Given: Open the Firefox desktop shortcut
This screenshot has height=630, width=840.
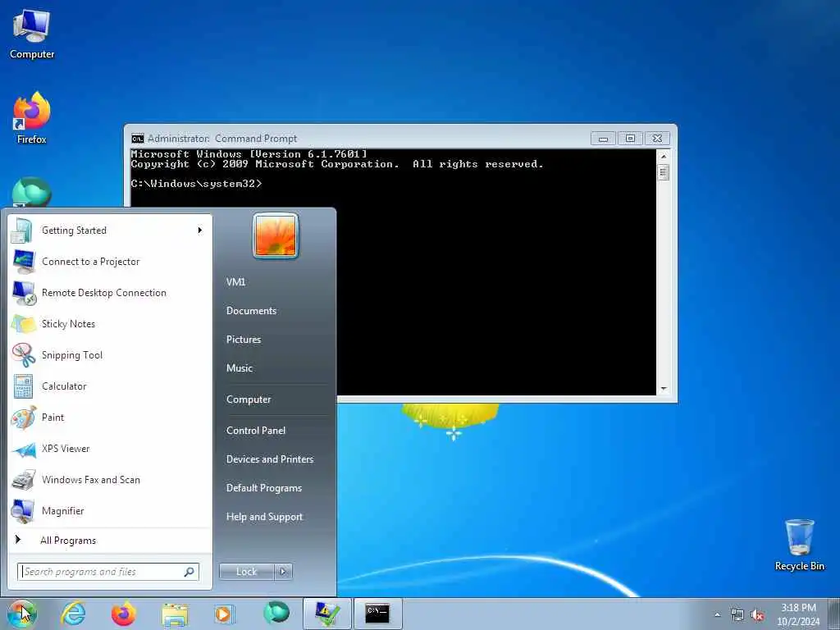Looking at the screenshot, I should click(x=32, y=118).
